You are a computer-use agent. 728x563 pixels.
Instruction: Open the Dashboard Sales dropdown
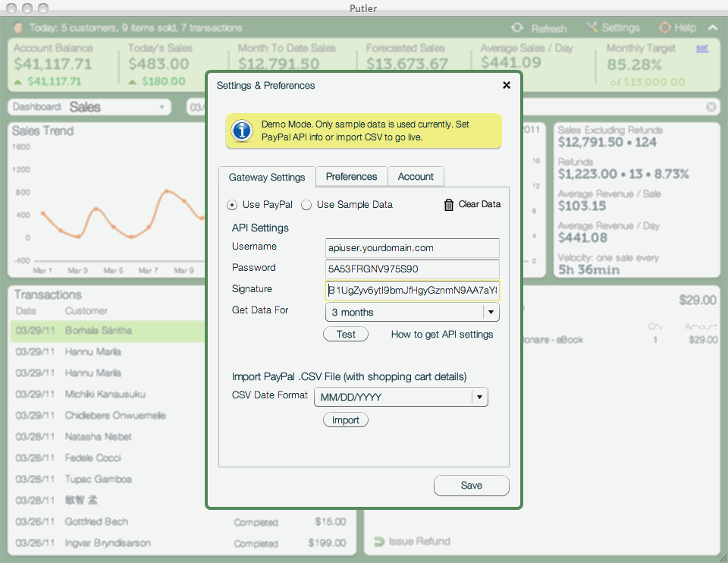click(x=89, y=107)
